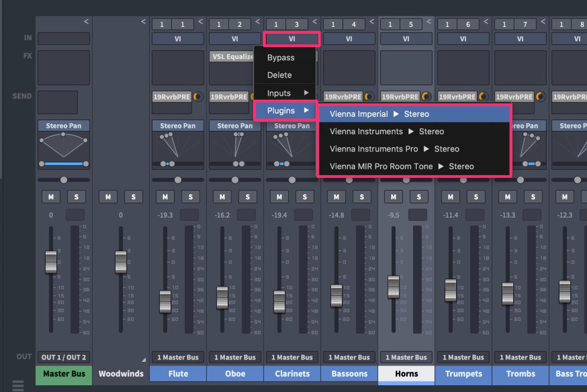Image resolution: width=587 pixels, height=392 pixels.
Task: Collapse the Master Bus channel with top chevron
Action: pos(86,22)
